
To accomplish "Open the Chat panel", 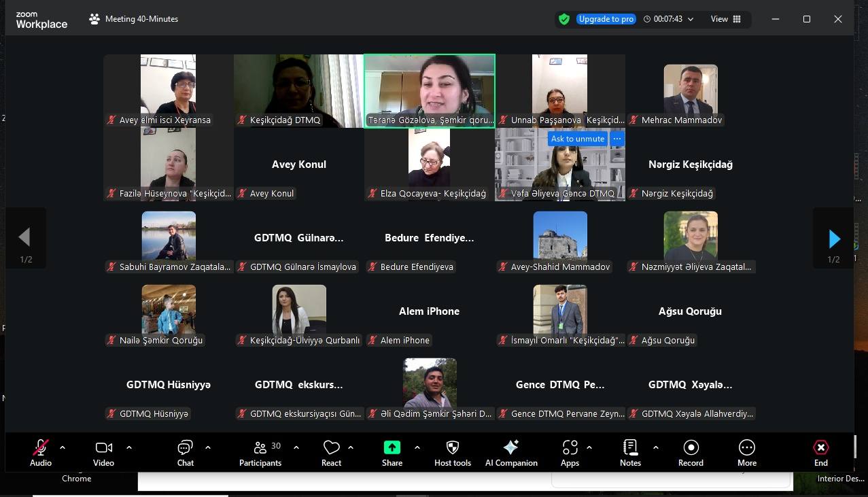I will tap(185, 452).
